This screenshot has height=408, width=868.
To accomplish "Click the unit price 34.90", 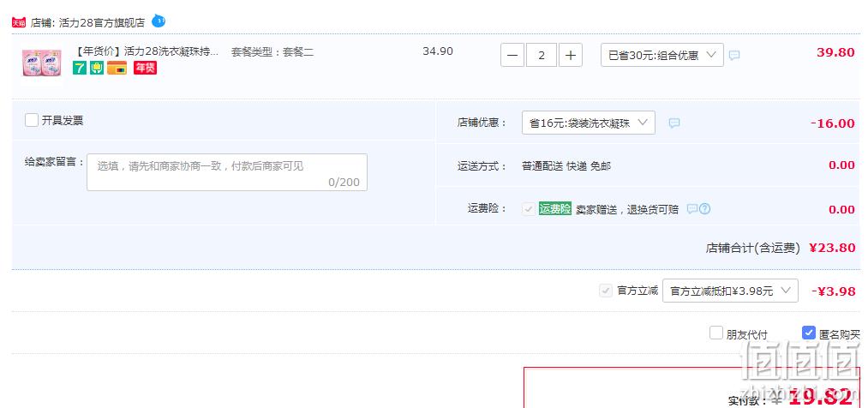I will point(438,51).
